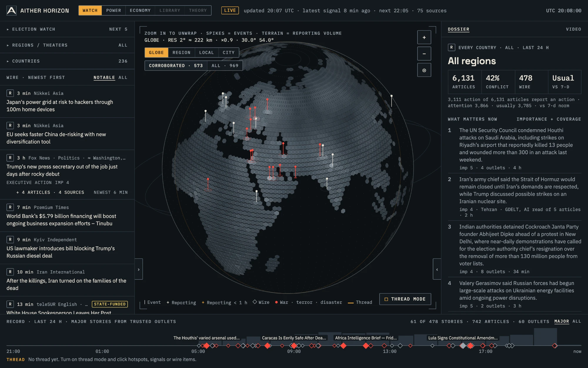Viewport: 588px width, 368px height.
Task: Click the R badge beside Premium Times
Action: coord(10,207)
